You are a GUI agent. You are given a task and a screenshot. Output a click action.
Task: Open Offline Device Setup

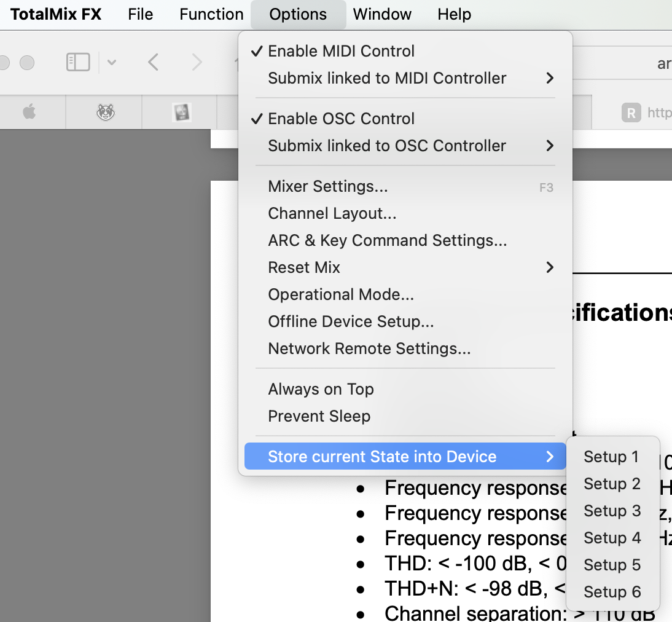pyautogui.click(x=405, y=321)
